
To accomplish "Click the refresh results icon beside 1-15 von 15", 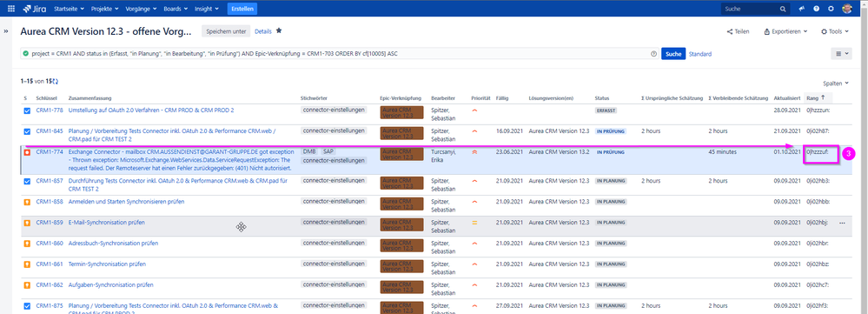I will pyautogui.click(x=56, y=82).
